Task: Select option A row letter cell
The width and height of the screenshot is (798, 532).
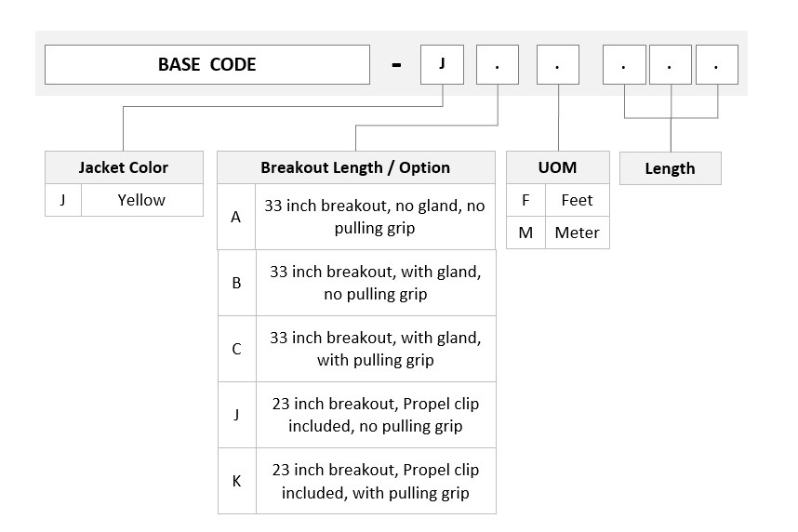Action: point(236,217)
